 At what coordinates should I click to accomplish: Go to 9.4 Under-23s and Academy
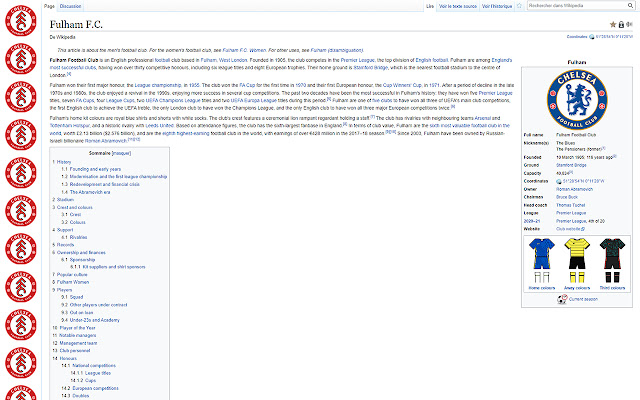91,320
